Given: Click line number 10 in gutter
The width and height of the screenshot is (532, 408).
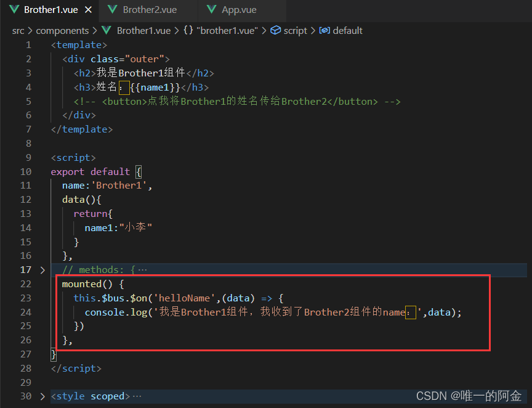Looking at the screenshot, I should click(x=25, y=171).
